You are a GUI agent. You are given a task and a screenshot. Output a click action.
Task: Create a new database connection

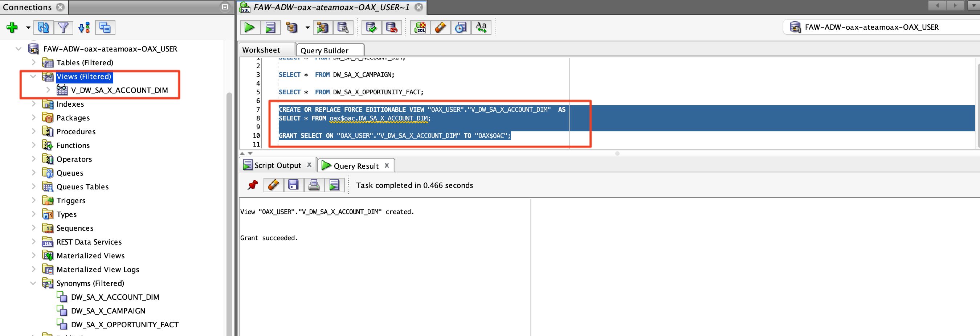(13, 27)
